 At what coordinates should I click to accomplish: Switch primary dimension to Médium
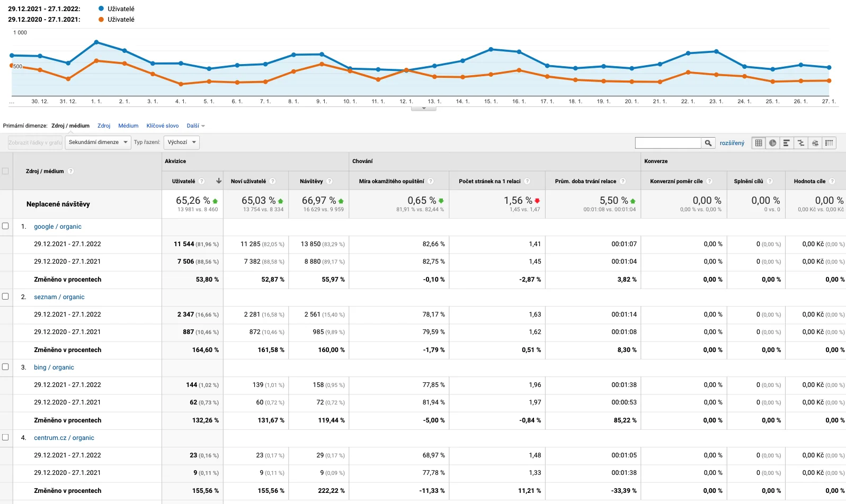[128, 126]
